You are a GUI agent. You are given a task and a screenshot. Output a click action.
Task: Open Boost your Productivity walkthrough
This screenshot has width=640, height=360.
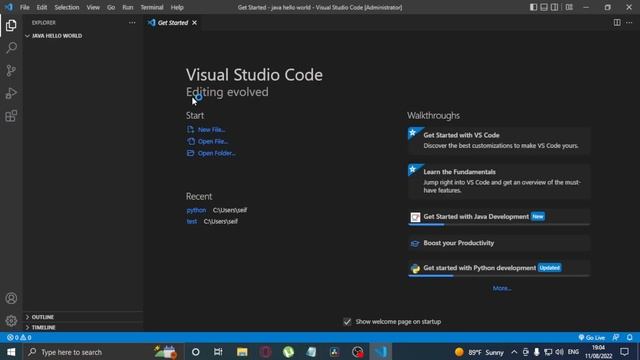pyautogui.click(x=499, y=243)
